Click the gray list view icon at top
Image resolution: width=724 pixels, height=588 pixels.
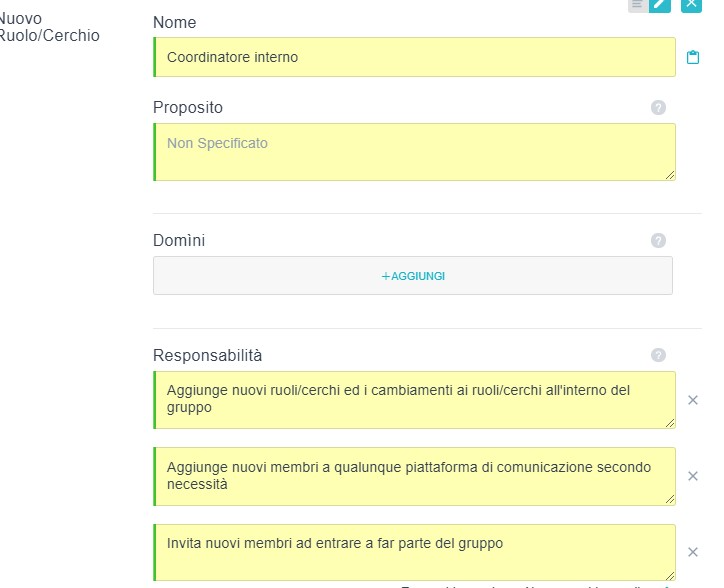[x=636, y=5]
